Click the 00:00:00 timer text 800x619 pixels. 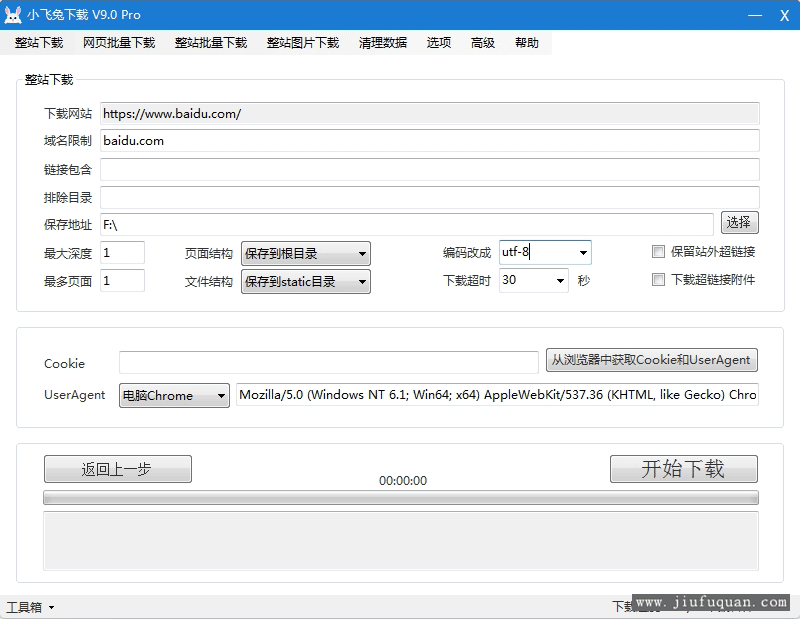tap(403, 481)
